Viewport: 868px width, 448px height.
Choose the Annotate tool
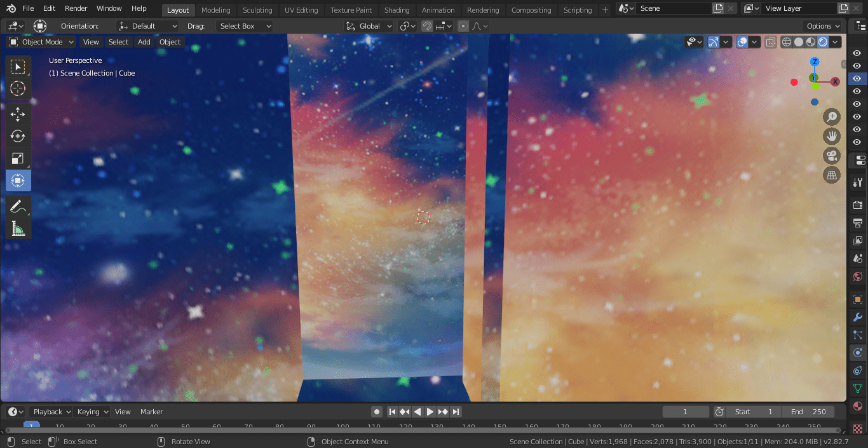[x=18, y=206]
